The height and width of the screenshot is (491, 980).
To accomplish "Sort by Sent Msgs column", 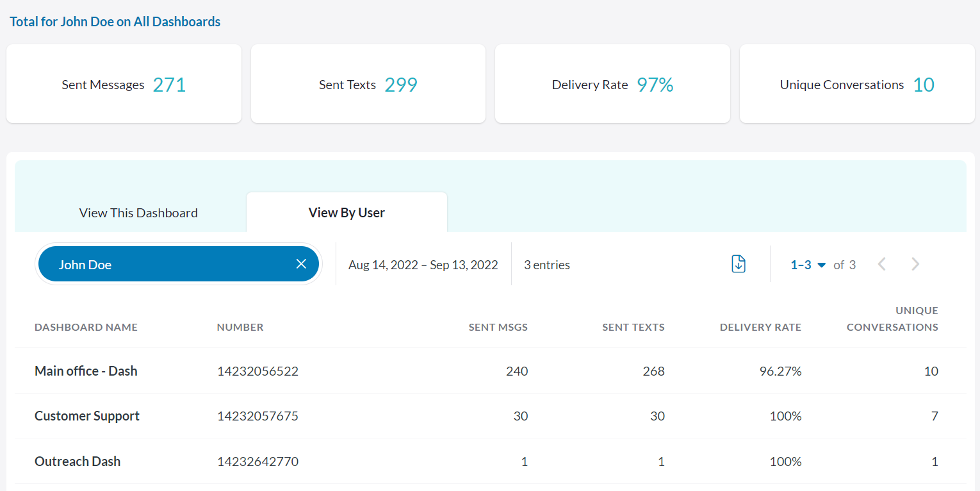I will [498, 327].
